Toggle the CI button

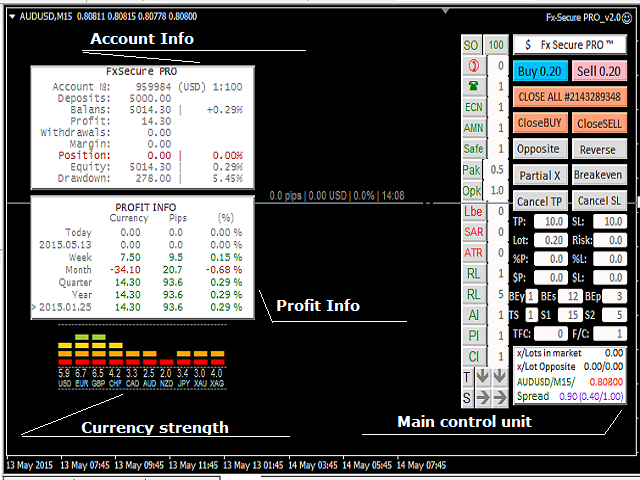pyautogui.click(x=473, y=357)
